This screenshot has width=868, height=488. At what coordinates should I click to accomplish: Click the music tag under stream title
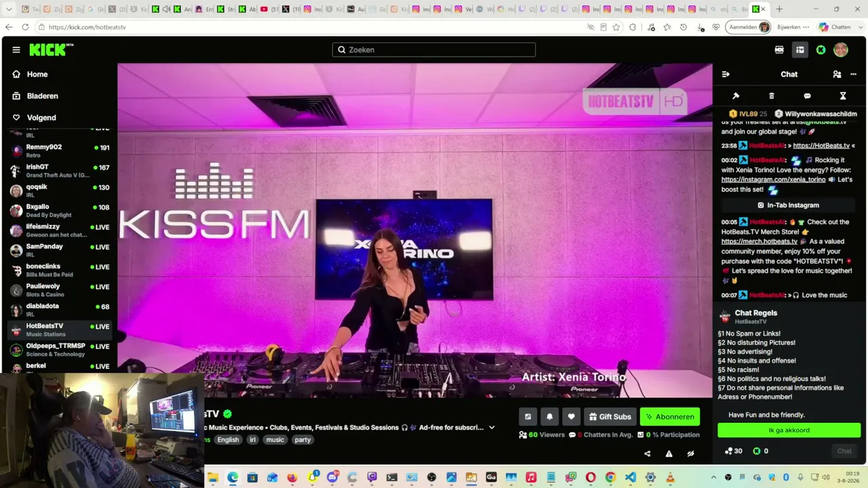(275, 440)
